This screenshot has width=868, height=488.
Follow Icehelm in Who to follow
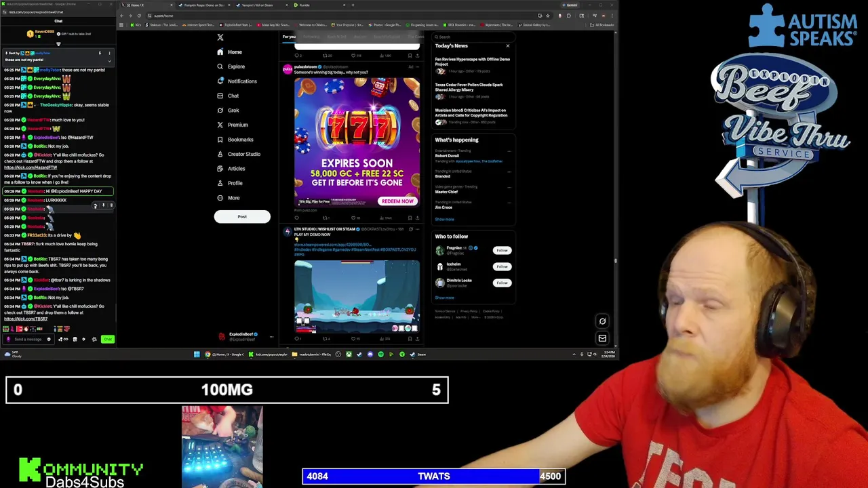pyautogui.click(x=502, y=266)
